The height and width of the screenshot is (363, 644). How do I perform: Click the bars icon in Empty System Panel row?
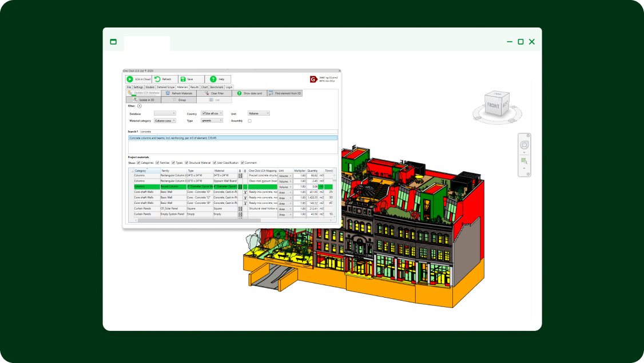[240, 214]
